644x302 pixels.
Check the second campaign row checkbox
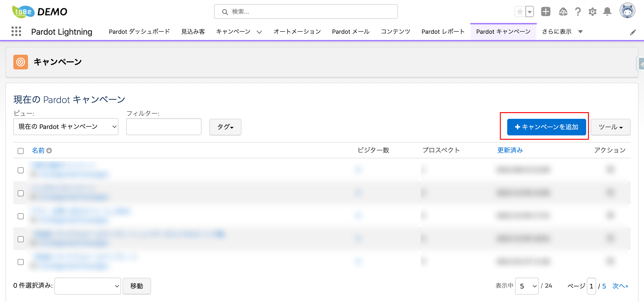tap(21, 193)
